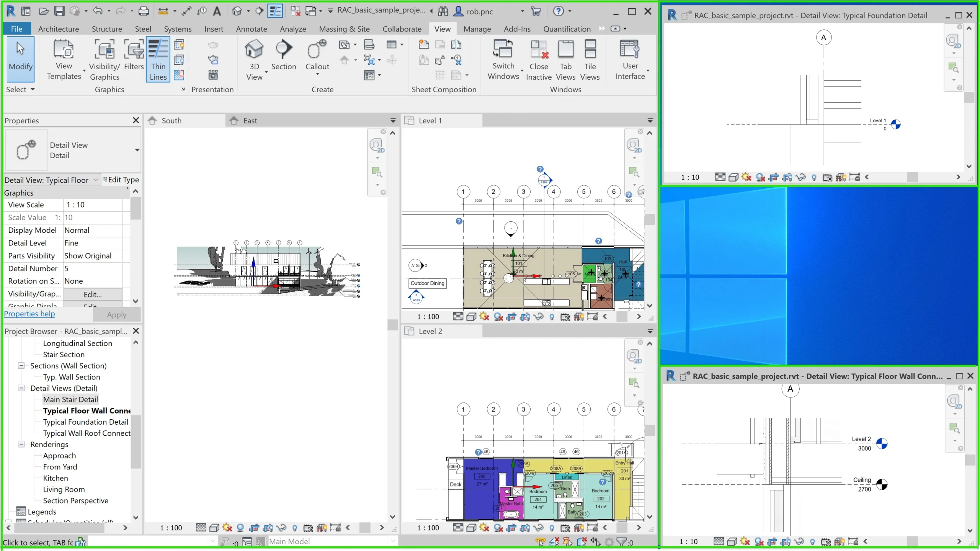The width and height of the screenshot is (980, 551).
Task: Click the Detail Number value field
Action: click(93, 268)
